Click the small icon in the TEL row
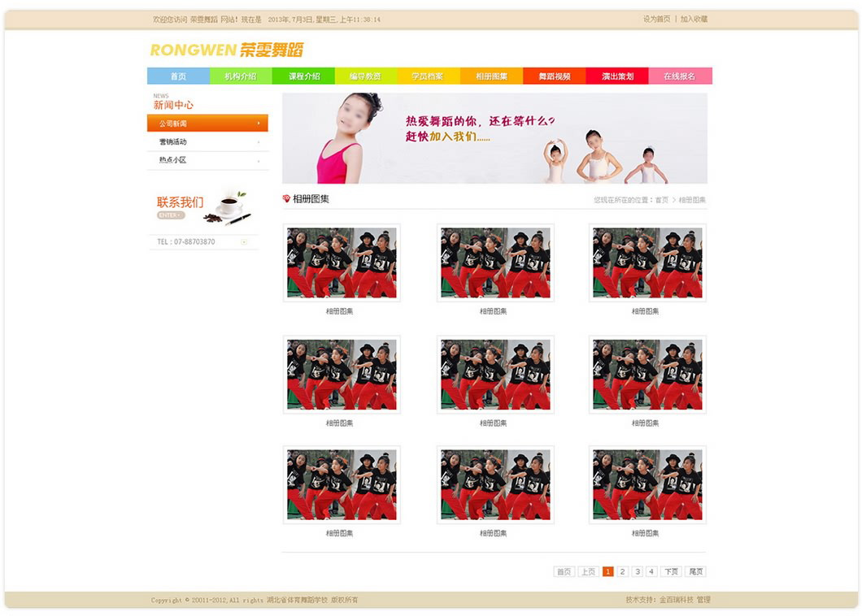This screenshot has width=862, height=616. coord(244,242)
